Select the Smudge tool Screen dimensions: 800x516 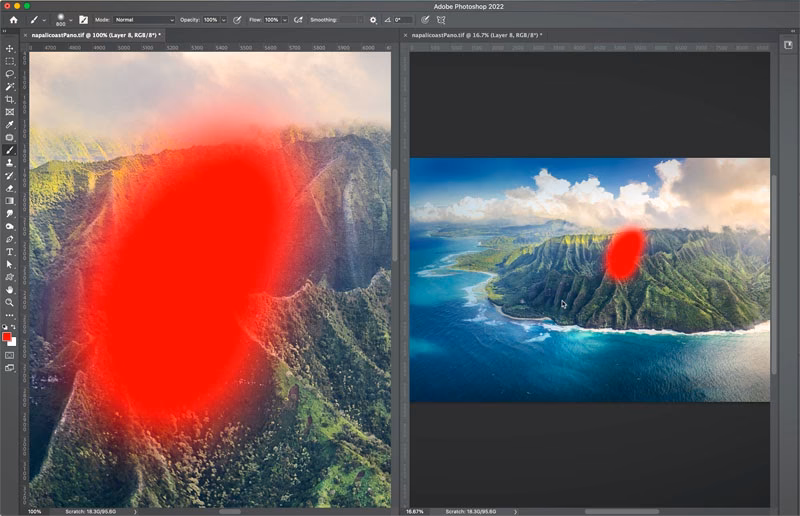click(9, 214)
